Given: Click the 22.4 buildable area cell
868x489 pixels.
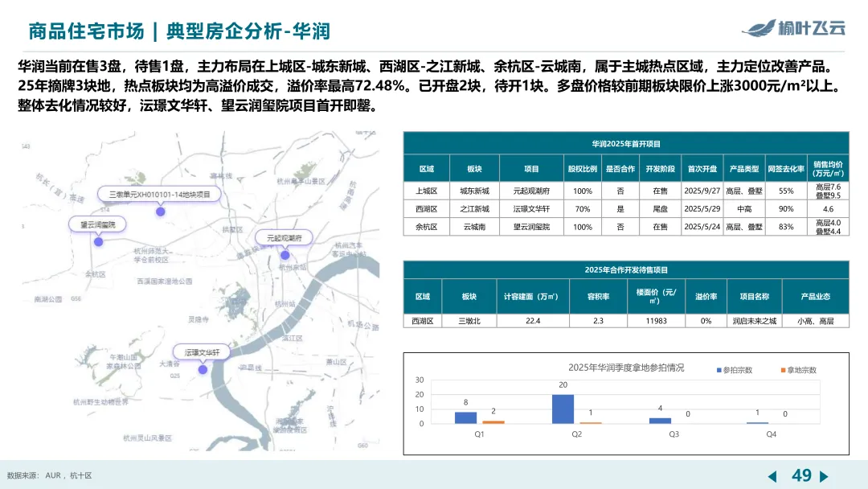Looking at the screenshot, I should pos(533,321).
